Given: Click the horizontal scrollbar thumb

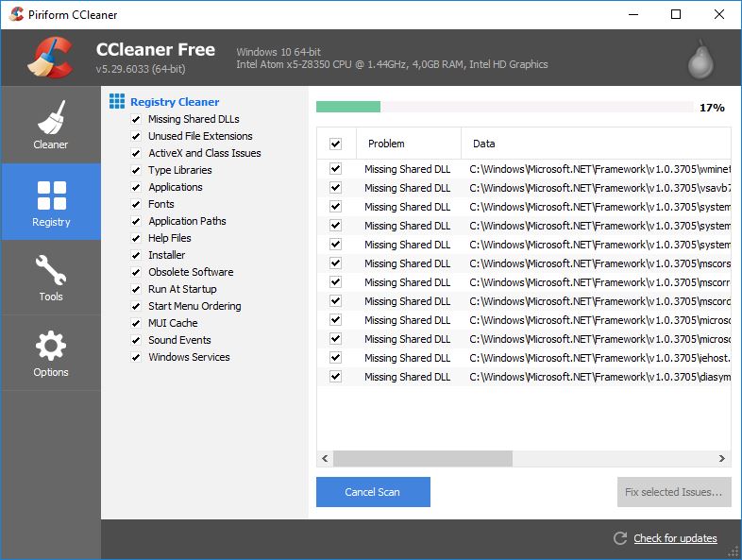Looking at the screenshot, I should pyautogui.click(x=423, y=458).
